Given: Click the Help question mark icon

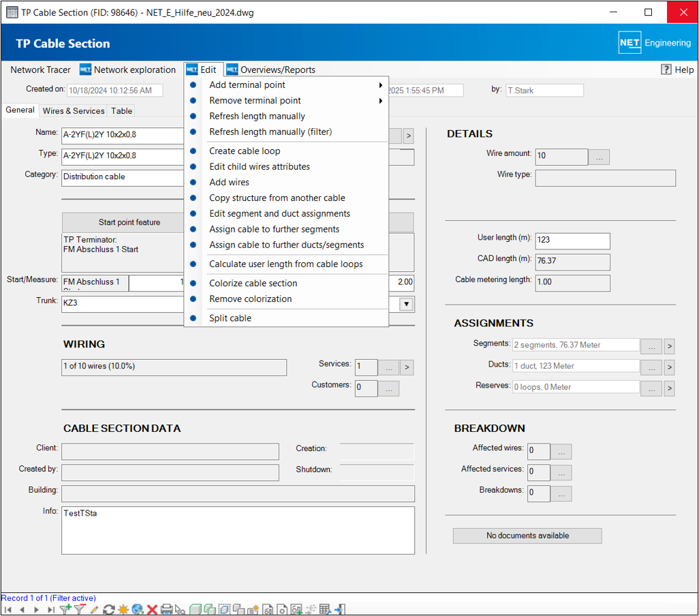Looking at the screenshot, I should pyautogui.click(x=666, y=70).
